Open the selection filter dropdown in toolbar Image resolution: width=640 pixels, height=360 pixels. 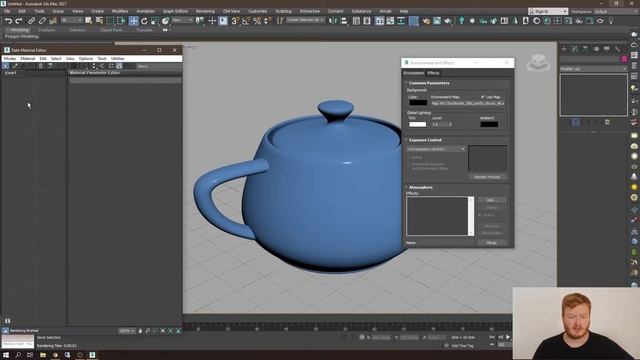72,20
